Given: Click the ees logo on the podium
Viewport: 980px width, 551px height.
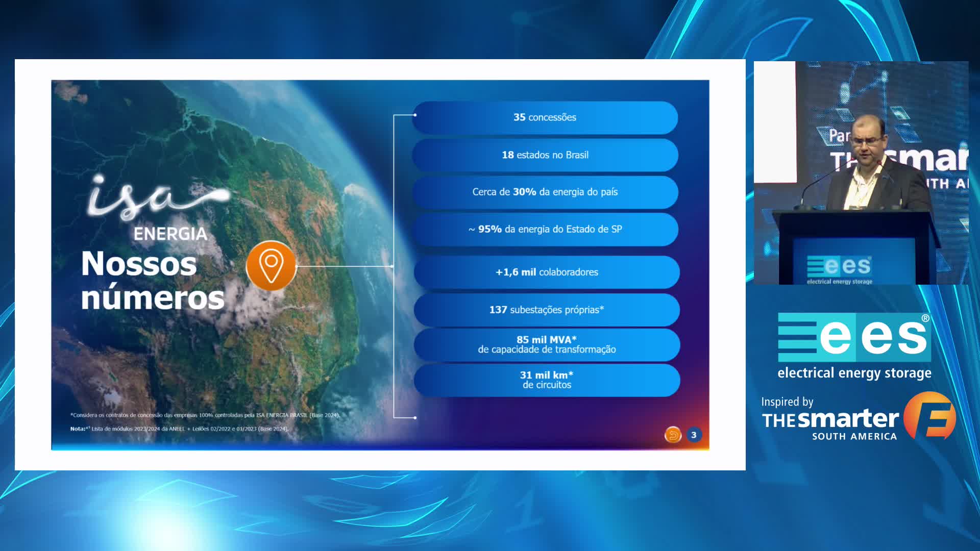Looking at the screenshot, I should pyautogui.click(x=840, y=269).
